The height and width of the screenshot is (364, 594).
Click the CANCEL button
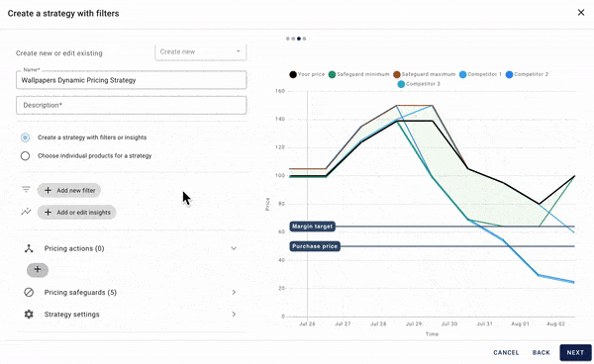point(506,353)
